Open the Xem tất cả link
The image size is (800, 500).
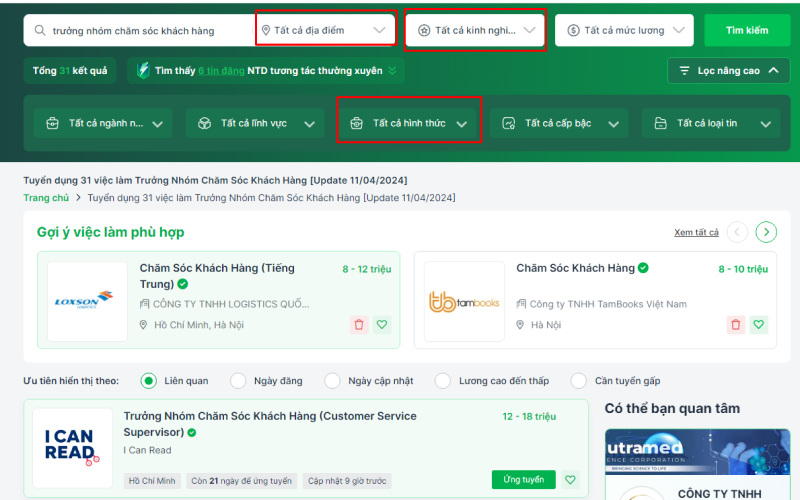click(696, 232)
